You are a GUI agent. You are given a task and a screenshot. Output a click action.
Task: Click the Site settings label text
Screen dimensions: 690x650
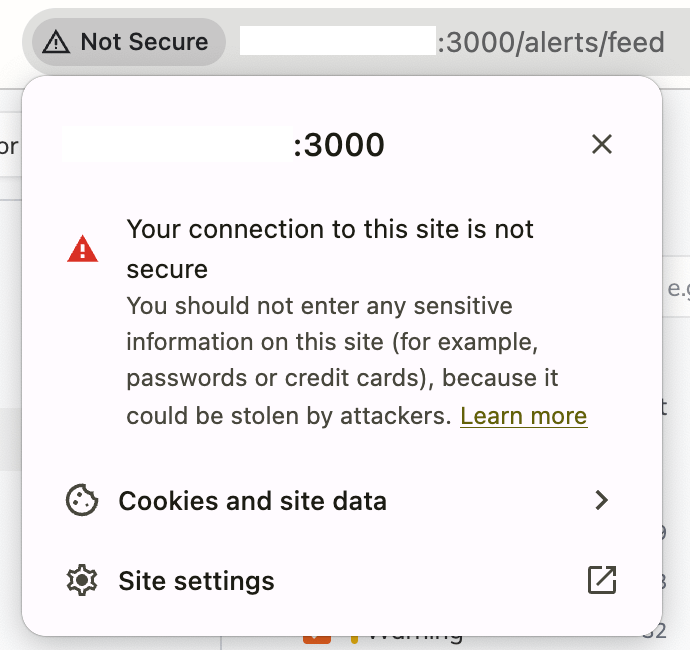(196, 581)
